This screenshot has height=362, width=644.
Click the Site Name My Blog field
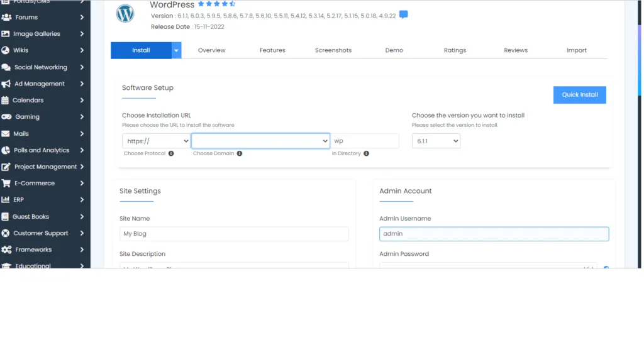(x=234, y=234)
